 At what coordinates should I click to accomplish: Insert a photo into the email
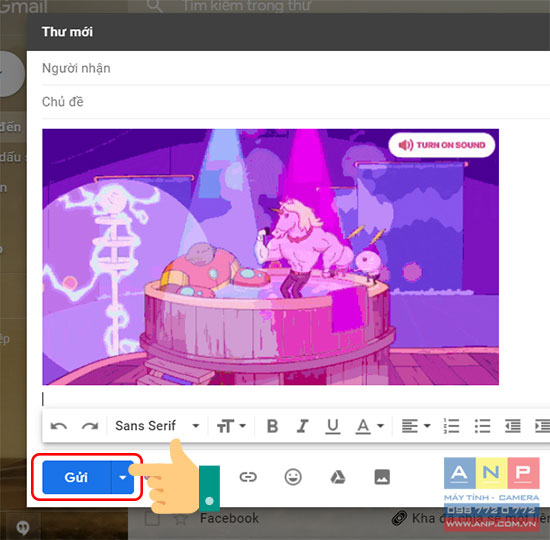click(x=382, y=477)
